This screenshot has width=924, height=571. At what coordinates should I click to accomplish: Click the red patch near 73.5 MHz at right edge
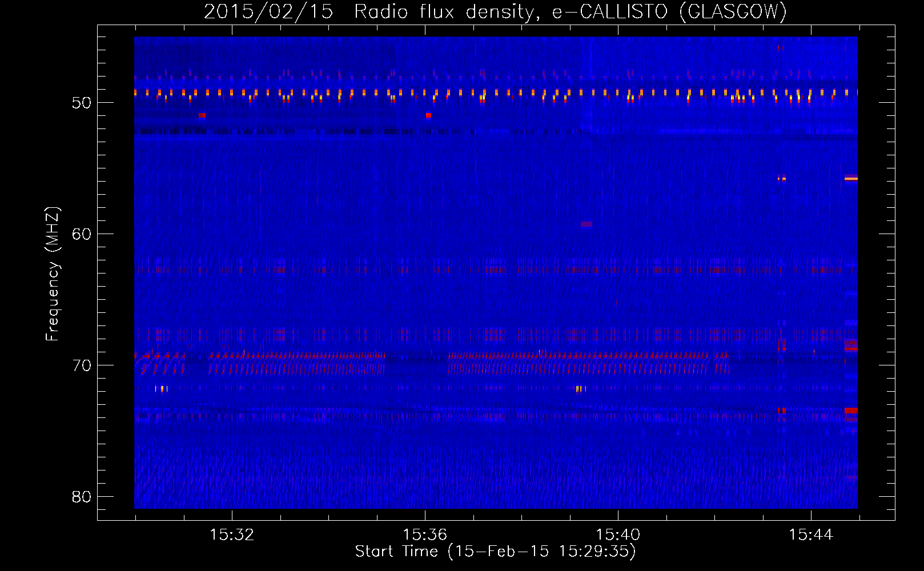point(851,411)
